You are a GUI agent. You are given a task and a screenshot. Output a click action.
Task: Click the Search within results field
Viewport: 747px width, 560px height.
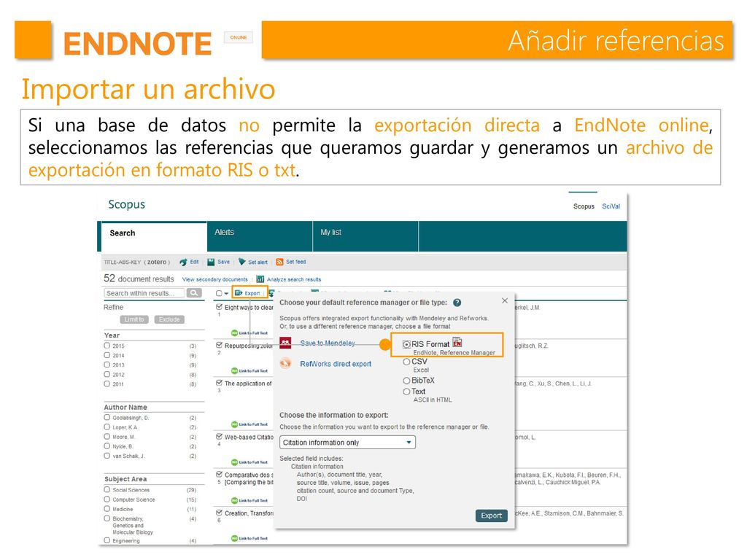(x=145, y=293)
